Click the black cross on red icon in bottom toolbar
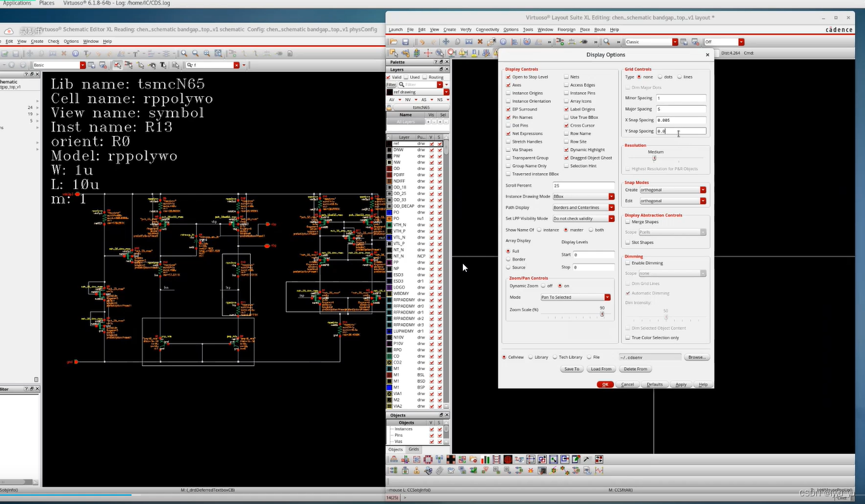865x504 pixels. pyautogui.click(x=451, y=459)
